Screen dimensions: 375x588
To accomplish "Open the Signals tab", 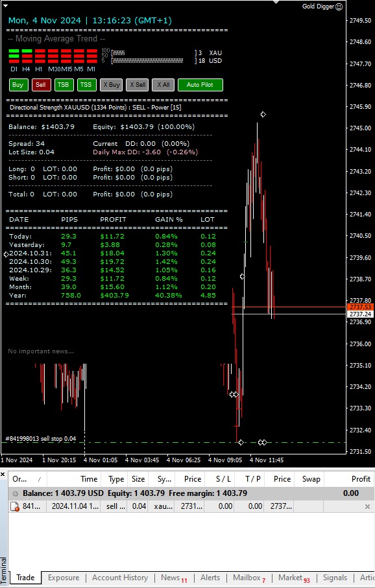I will (335, 578).
